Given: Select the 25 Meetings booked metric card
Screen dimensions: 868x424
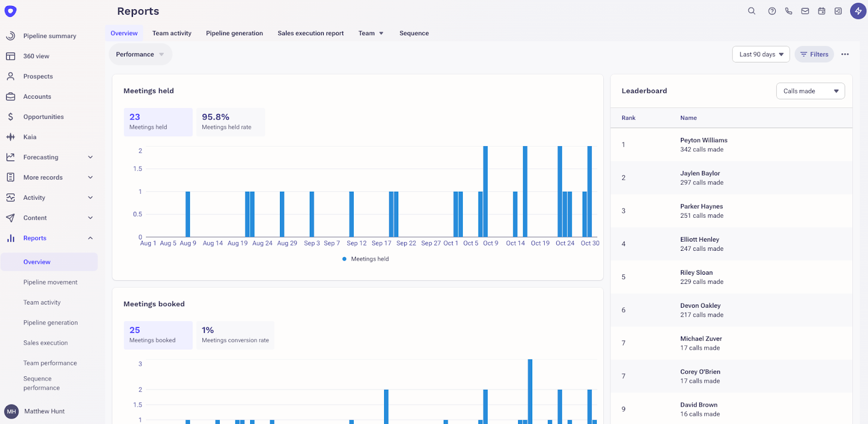Looking at the screenshot, I should point(158,335).
